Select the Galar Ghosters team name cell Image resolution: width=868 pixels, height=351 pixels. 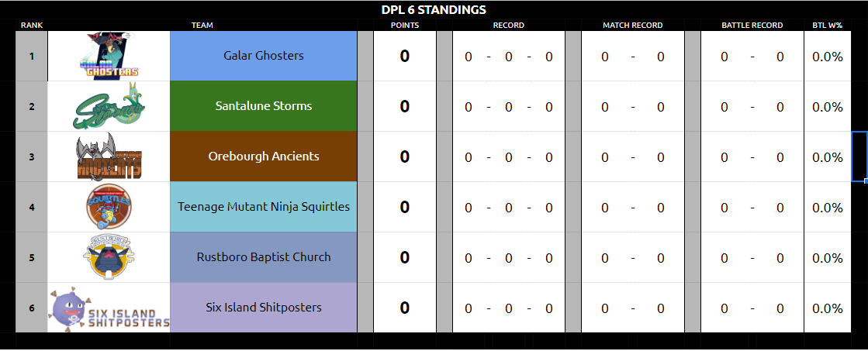click(x=264, y=56)
